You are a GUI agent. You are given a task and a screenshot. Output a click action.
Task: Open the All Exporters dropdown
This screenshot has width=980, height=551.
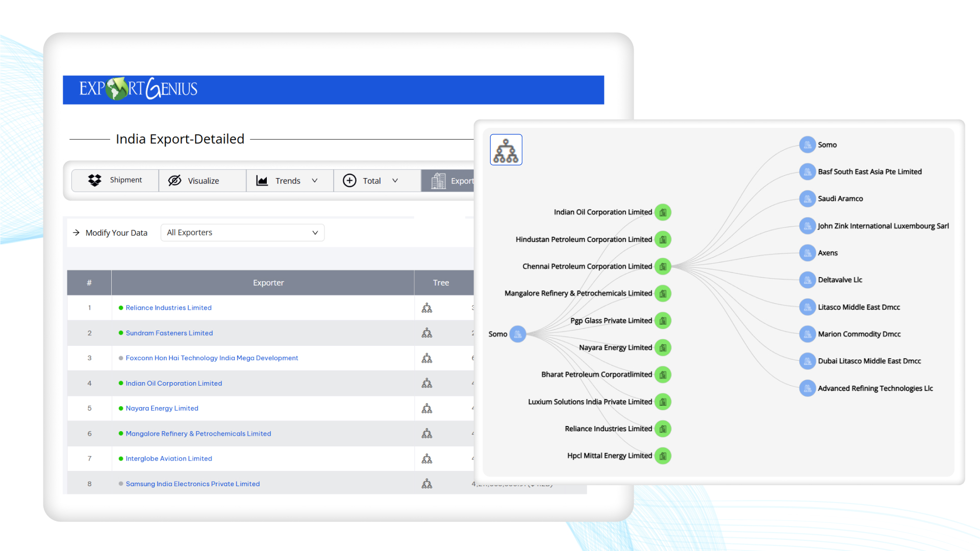[x=242, y=232]
